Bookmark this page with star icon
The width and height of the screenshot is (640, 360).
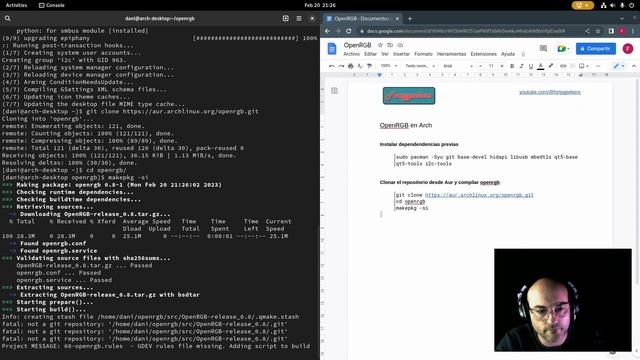pos(598,31)
